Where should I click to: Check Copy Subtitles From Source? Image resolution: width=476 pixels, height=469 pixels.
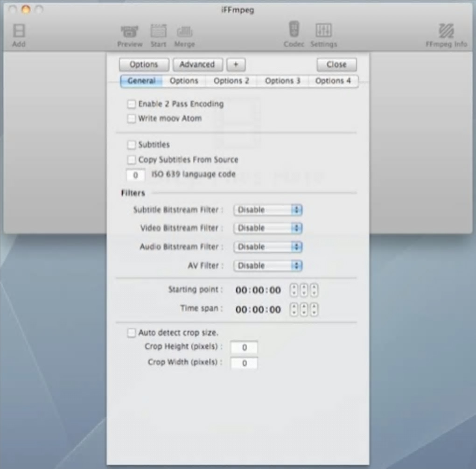pyautogui.click(x=132, y=160)
